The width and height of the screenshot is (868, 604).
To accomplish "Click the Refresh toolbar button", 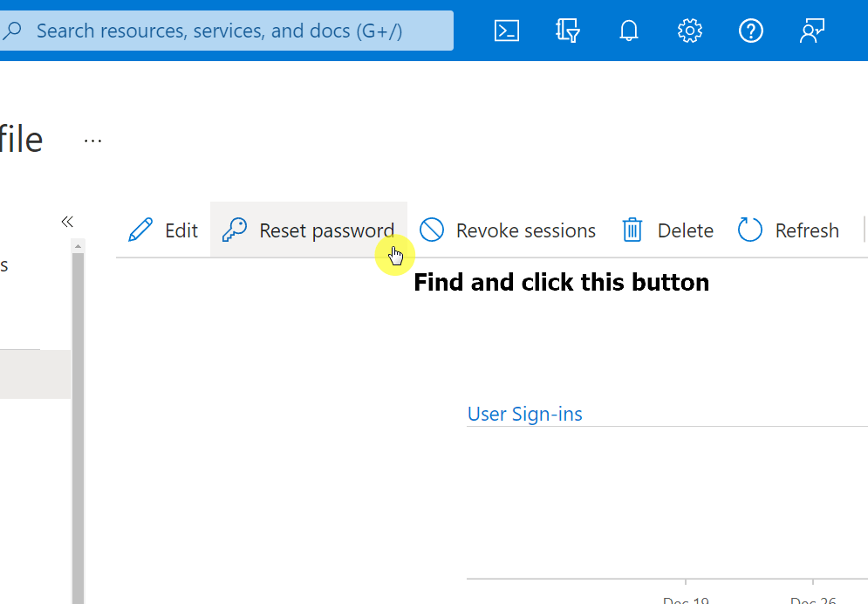I will tap(789, 230).
